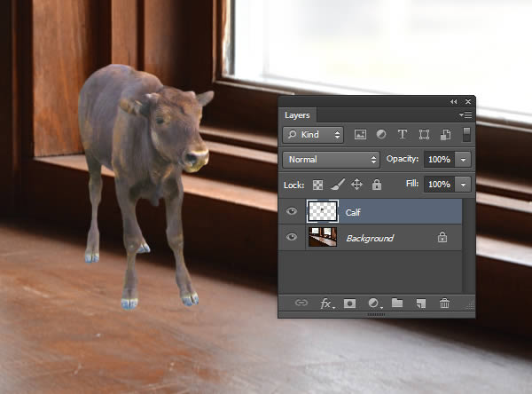Add layer mask icon

click(x=350, y=303)
